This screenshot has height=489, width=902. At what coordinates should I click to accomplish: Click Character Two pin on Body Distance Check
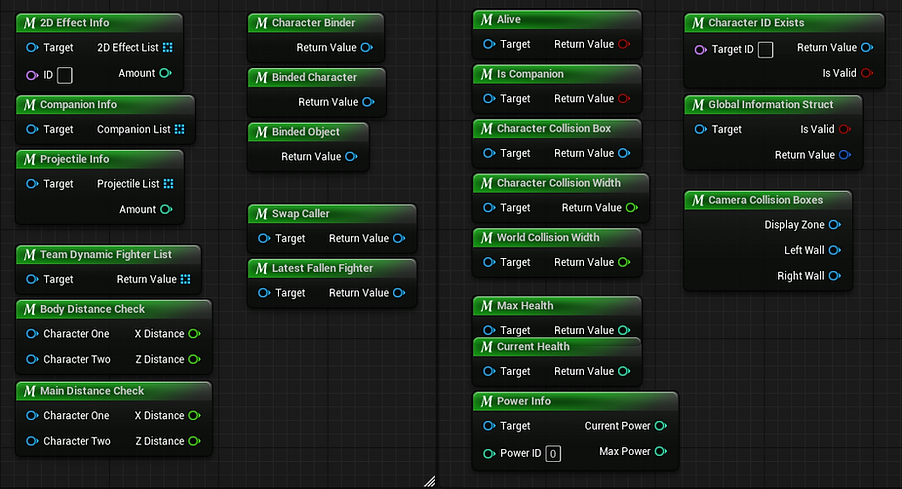(x=32, y=359)
